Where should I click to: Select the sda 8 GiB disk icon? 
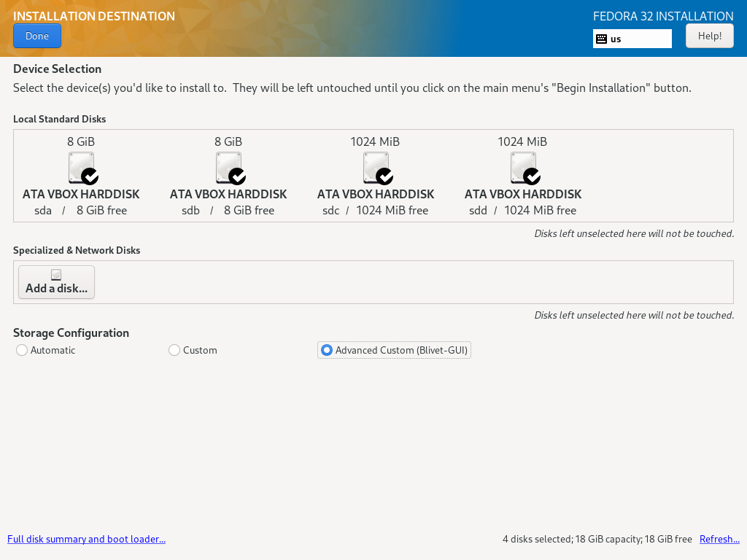pyautogui.click(x=82, y=168)
